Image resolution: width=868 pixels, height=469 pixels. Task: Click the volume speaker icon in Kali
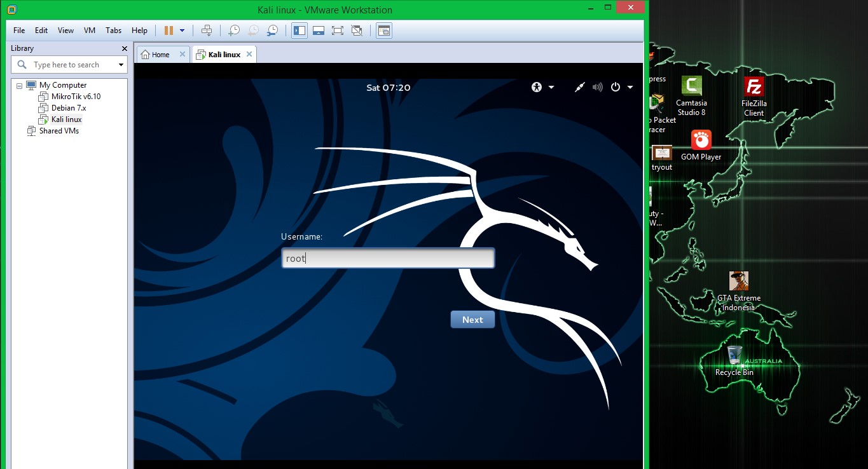coord(597,87)
